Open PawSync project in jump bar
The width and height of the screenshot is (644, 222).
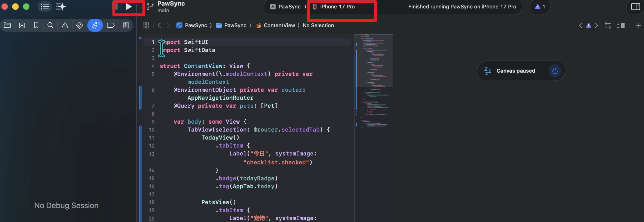pos(192,25)
